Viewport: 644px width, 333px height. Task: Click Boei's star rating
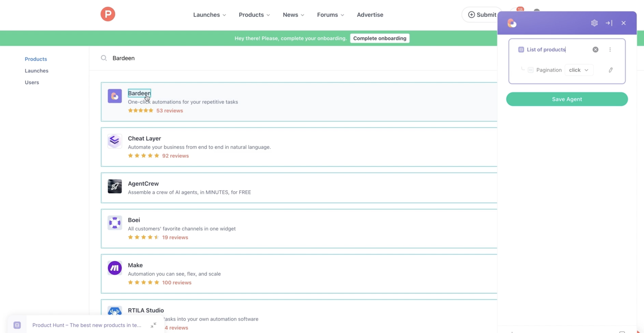pos(143,237)
